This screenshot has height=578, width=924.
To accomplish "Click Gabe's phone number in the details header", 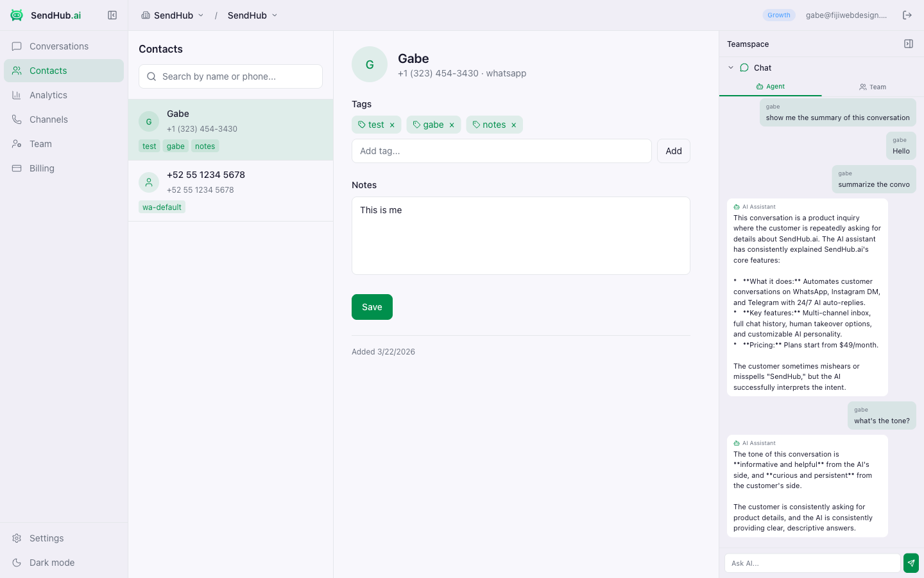I will pyautogui.click(x=438, y=73).
